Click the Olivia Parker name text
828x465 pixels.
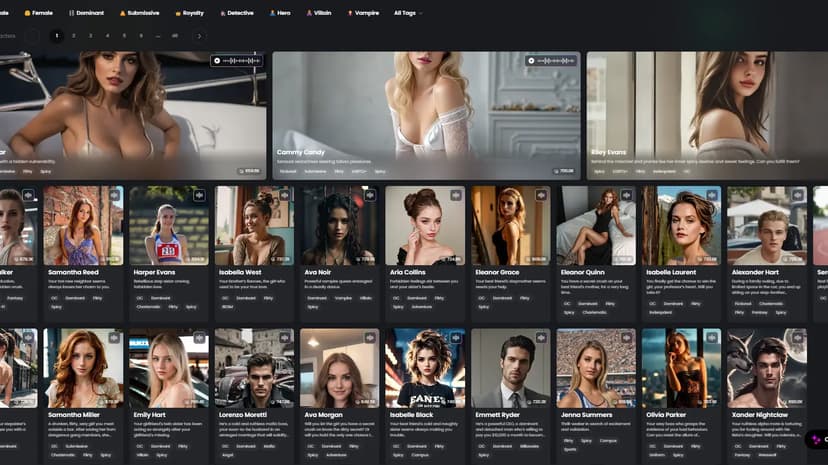[x=666, y=415]
